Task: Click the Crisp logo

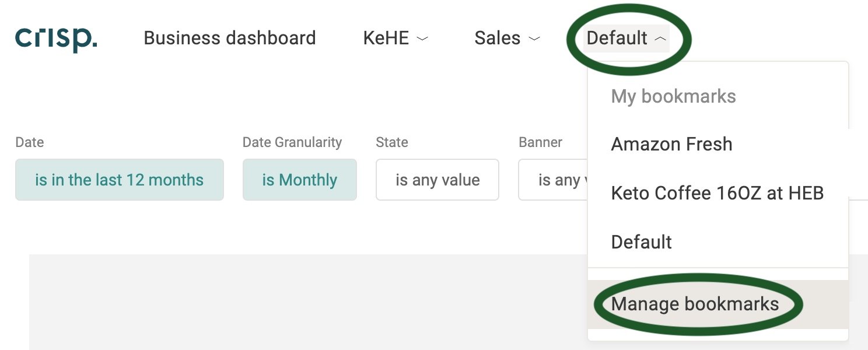Action: pyautogui.click(x=56, y=38)
